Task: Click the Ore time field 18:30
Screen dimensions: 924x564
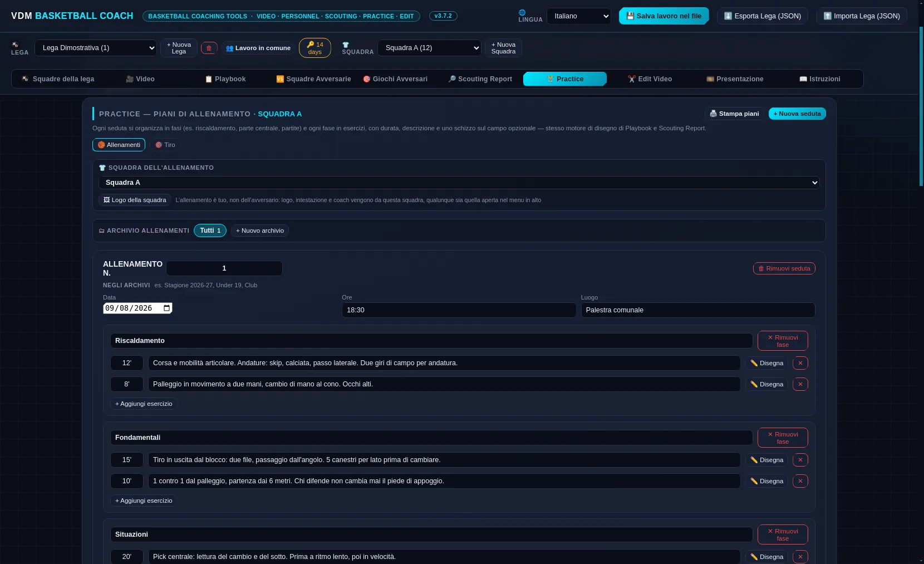Action: click(x=459, y=310)
